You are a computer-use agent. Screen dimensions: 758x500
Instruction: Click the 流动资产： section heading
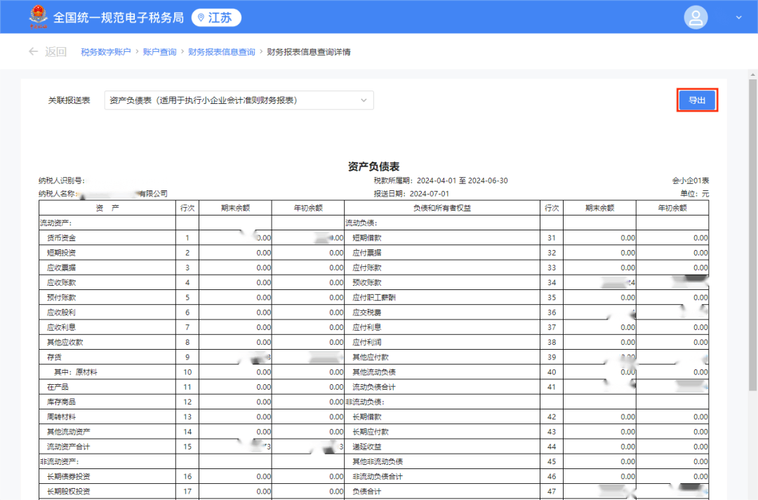point(56,223)
